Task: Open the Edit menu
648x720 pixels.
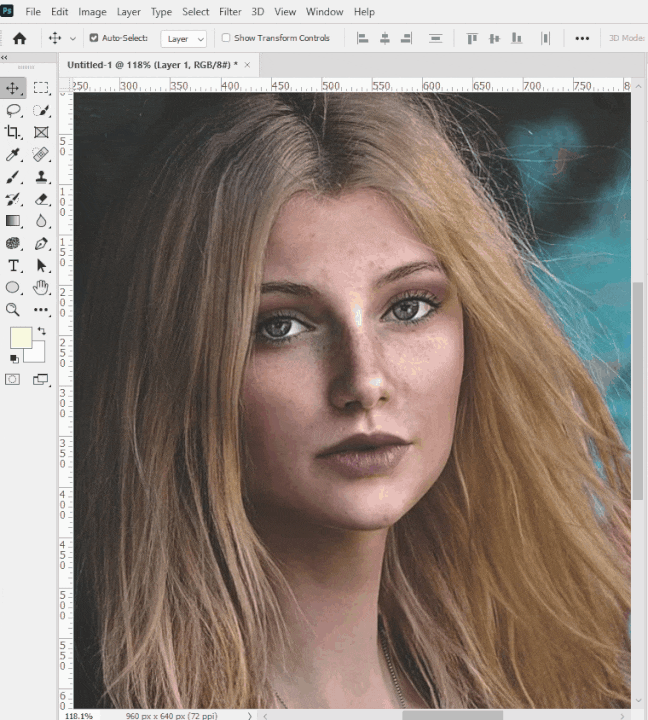Action: point(60,12)
